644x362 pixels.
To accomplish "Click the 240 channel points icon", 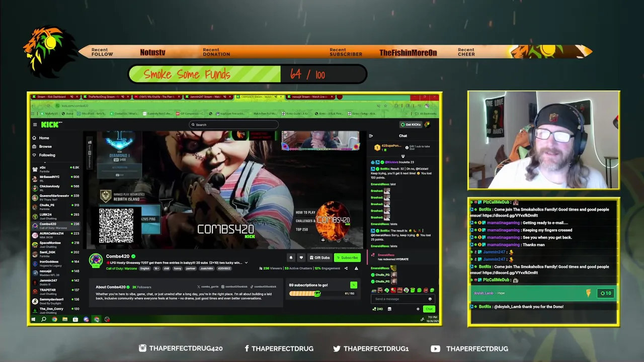I will pos(377,309).
